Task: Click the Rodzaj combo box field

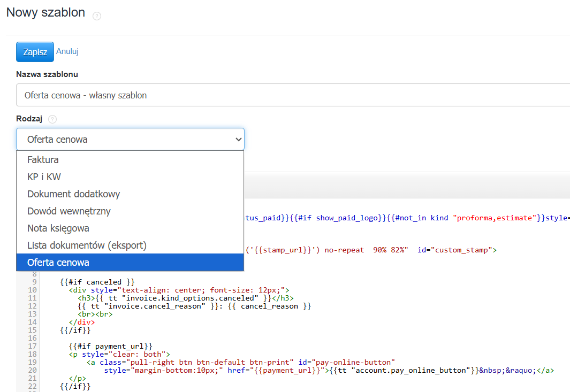Action: (130, 139)
